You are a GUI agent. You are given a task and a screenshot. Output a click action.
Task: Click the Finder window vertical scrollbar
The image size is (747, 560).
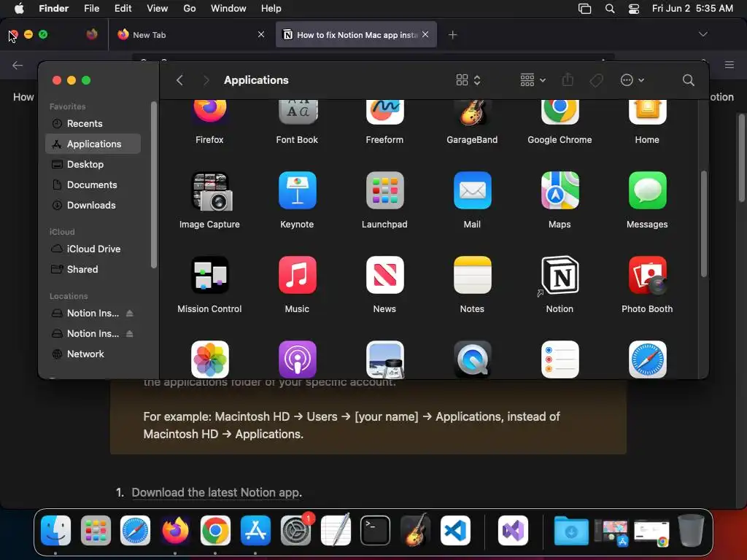(704, 223)
